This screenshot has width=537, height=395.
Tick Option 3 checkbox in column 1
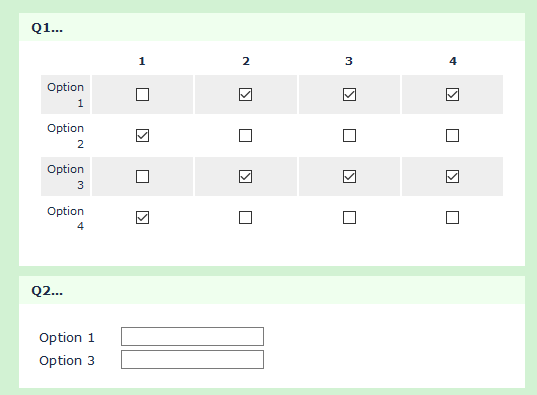coord(142,176)
